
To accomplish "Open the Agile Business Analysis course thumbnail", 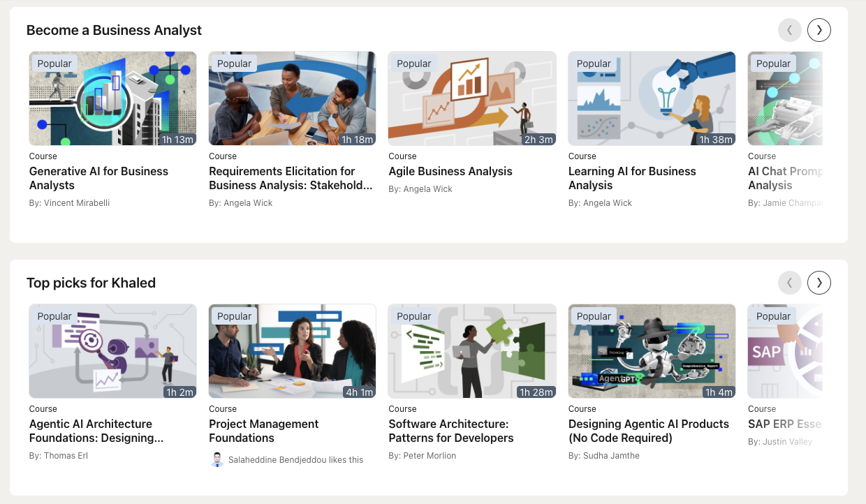I will point(472,98).
